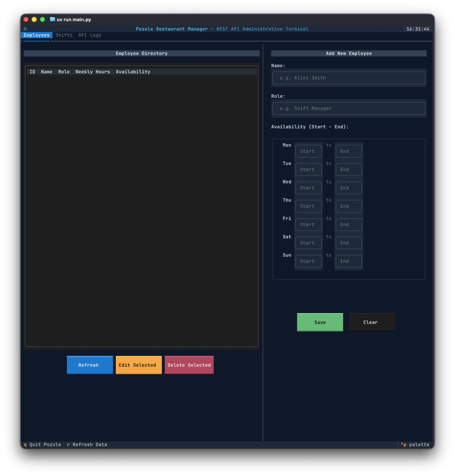Focus the Name input field
This screenshot has width=455, height=476.
coord(349,78)
